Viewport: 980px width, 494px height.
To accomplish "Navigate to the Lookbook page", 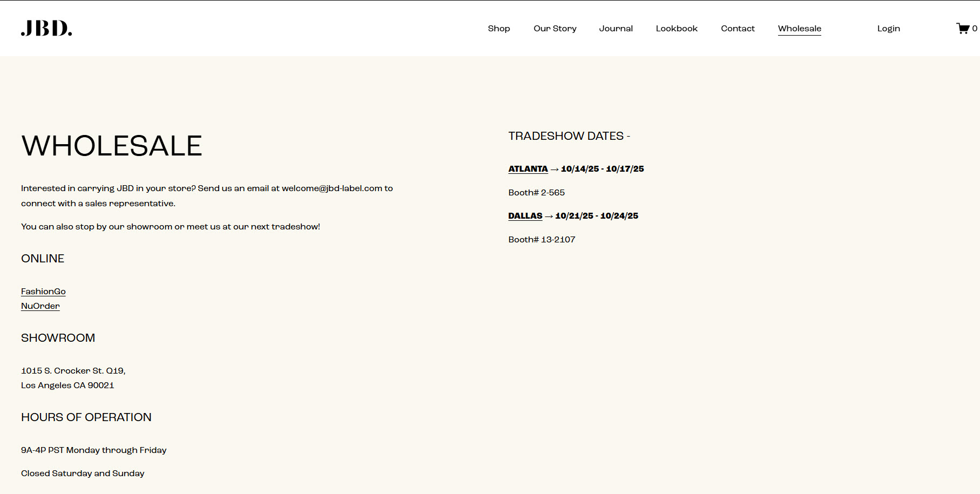I will point(677,29).
